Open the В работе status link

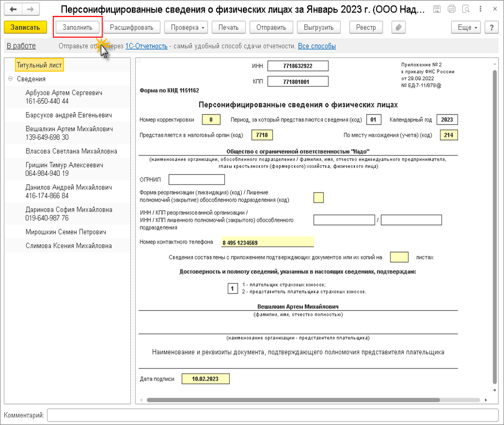pos(21,46)
